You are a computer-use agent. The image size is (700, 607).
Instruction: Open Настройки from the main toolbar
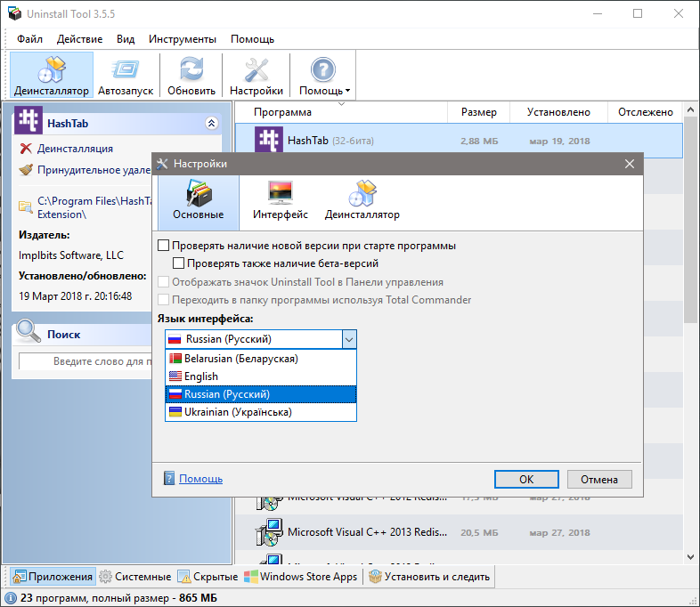256,75
